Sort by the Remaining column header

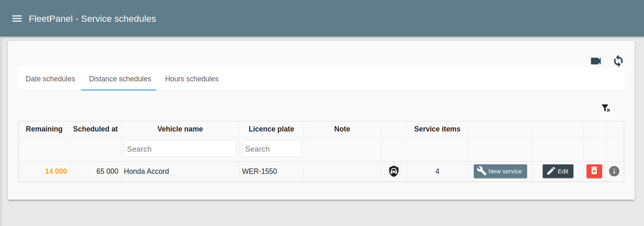tap(44, 129)
